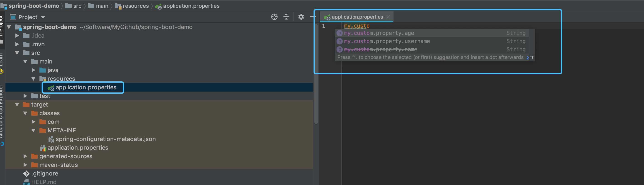Click the META-INF folder icon
This screenshot has width=644, height=185.
[x=43, y=131]
